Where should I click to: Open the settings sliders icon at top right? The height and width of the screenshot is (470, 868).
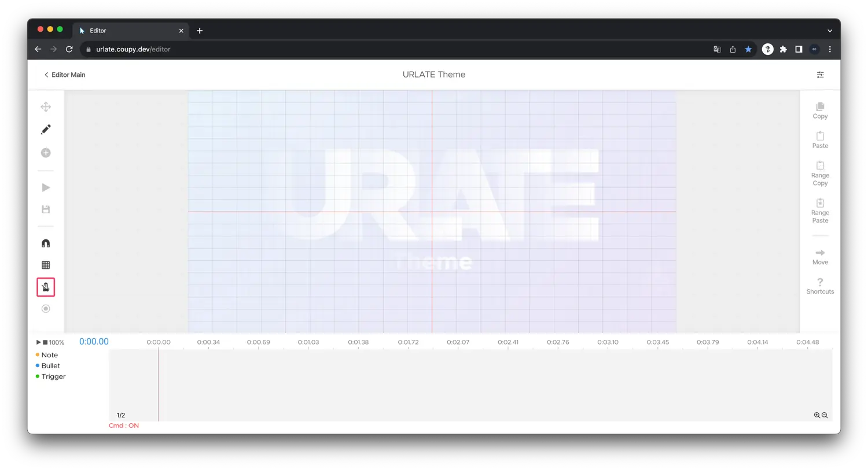tap(820, 75)
